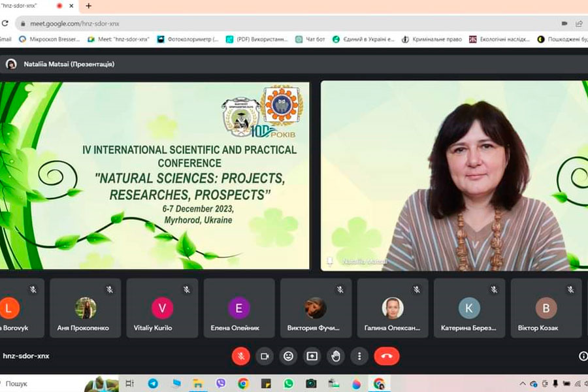
Task: Toggle the camera button
Action: point(265,356)
